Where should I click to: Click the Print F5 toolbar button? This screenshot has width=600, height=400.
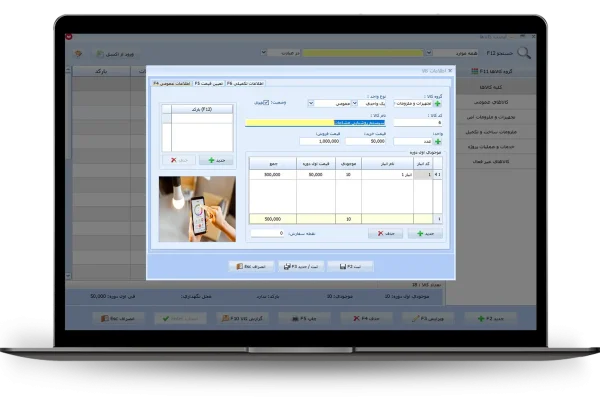[x=296, y=318]
